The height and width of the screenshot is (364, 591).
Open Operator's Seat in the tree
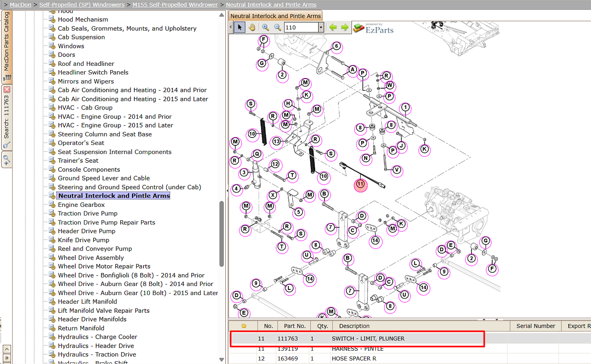[x=81, y=143]
